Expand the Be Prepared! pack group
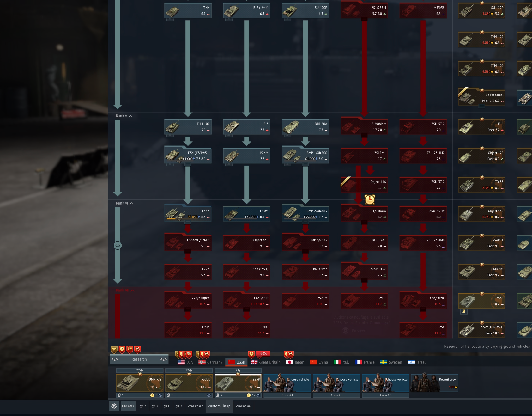Viewport: 532px width, 416px height. 482,106
